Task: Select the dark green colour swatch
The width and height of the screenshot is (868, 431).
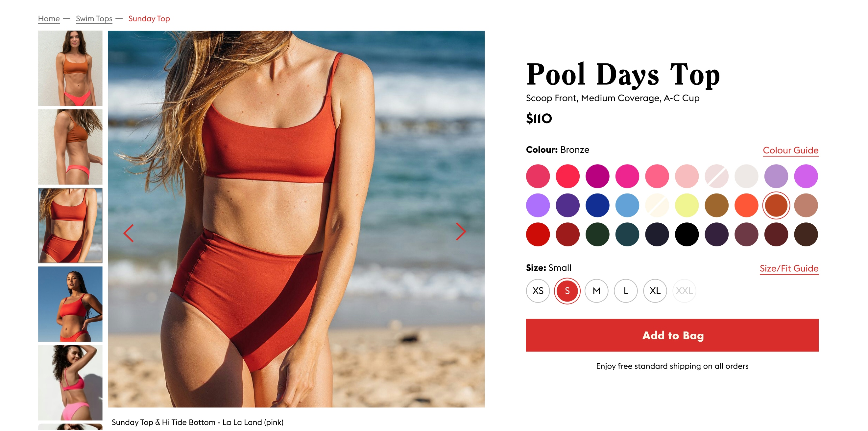Action: pyautogui.click(x=597, y=235)
